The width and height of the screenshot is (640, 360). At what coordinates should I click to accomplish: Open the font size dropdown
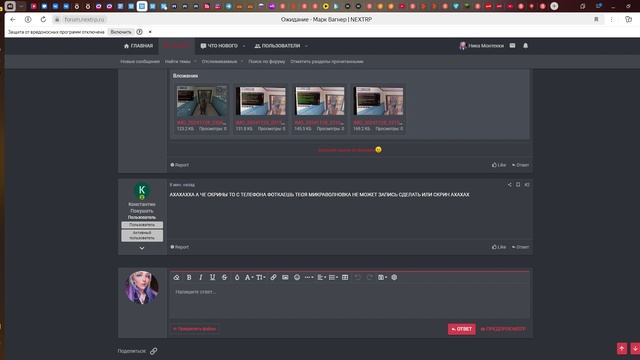pos(260,278)
